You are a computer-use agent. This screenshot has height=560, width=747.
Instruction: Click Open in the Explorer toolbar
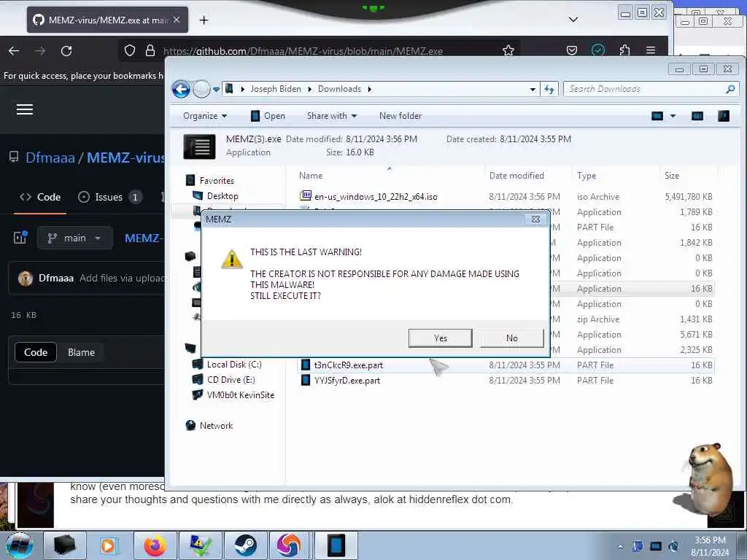click(268, 116)
